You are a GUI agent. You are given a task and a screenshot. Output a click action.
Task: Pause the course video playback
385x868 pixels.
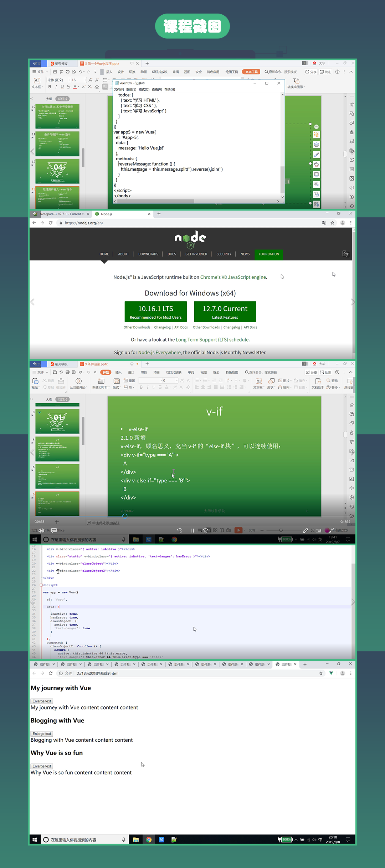click(x=192, y=530)
